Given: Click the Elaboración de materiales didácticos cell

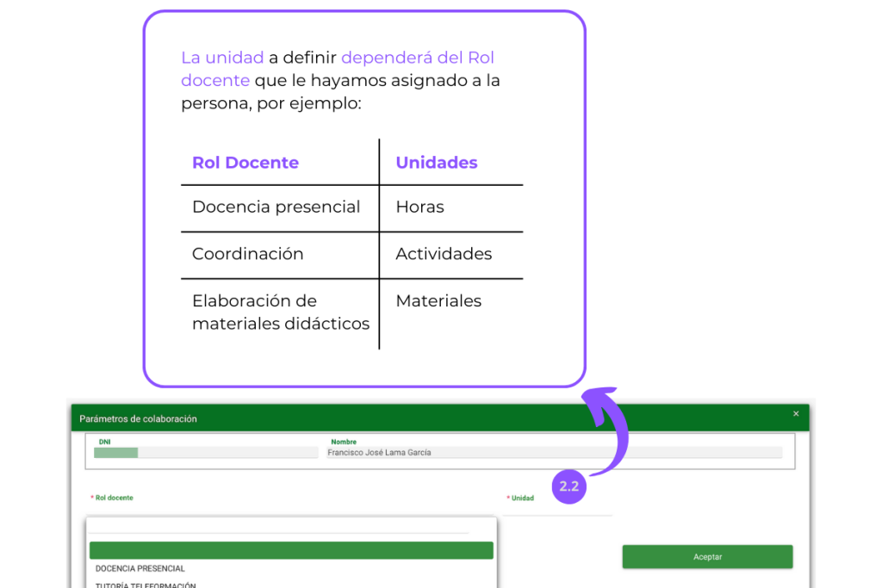Looking at the screenshot, I should [281, 312].
